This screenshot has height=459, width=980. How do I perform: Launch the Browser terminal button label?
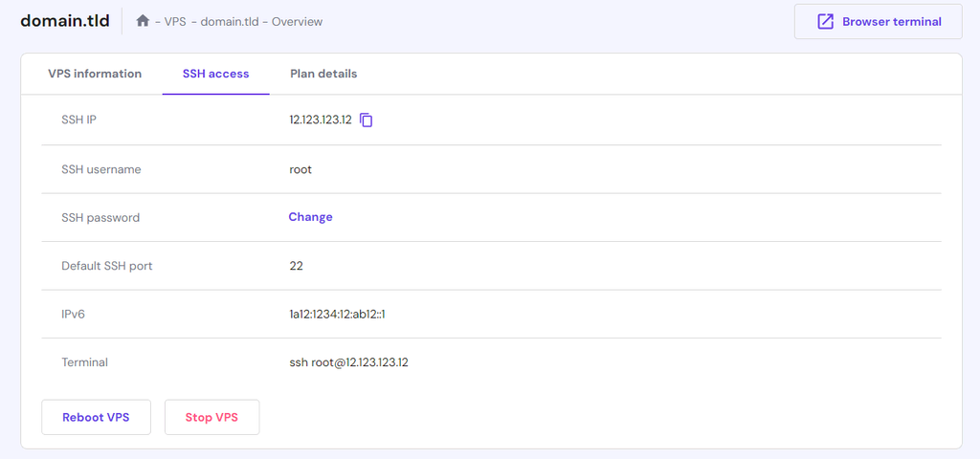891,22
